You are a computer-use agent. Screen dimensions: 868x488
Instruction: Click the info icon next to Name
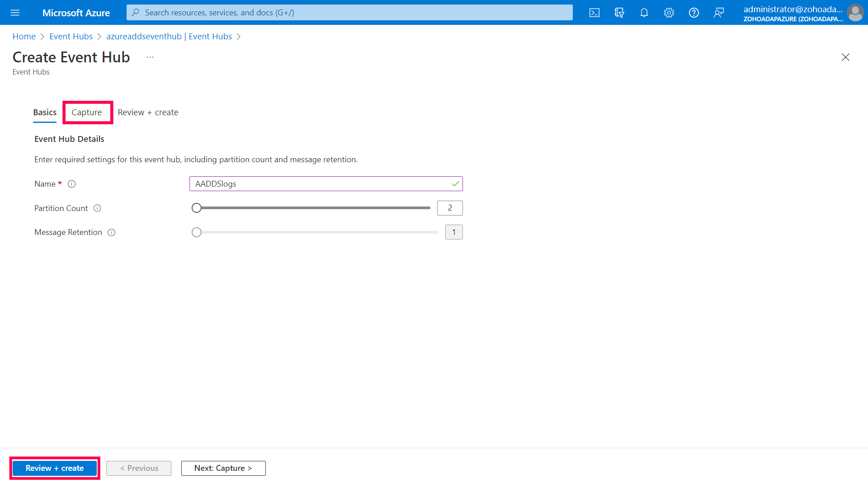[x=71, y=184]
